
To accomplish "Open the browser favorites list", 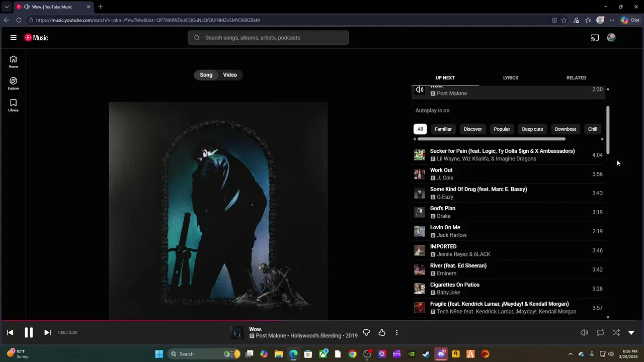I will click(588, 20).
